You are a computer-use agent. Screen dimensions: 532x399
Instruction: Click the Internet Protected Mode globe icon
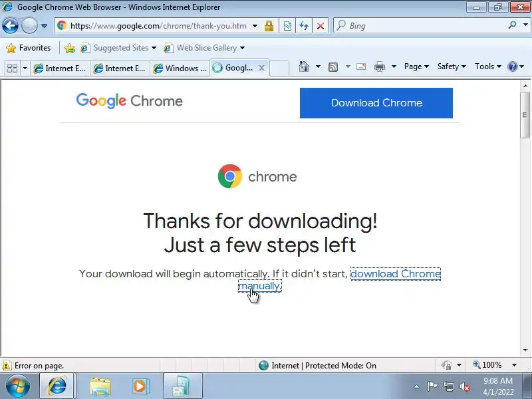tap(263, 365)
